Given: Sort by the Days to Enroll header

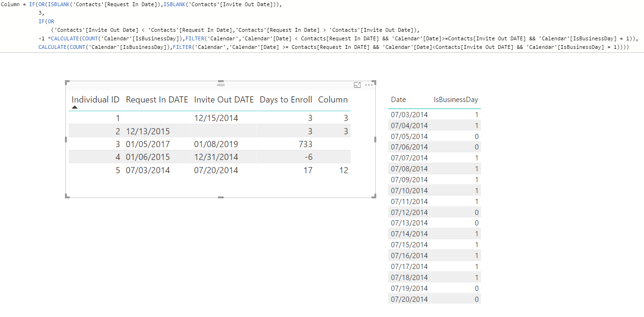Looking at the screenshot, I should pyautogui.click(x=286, y=100).
